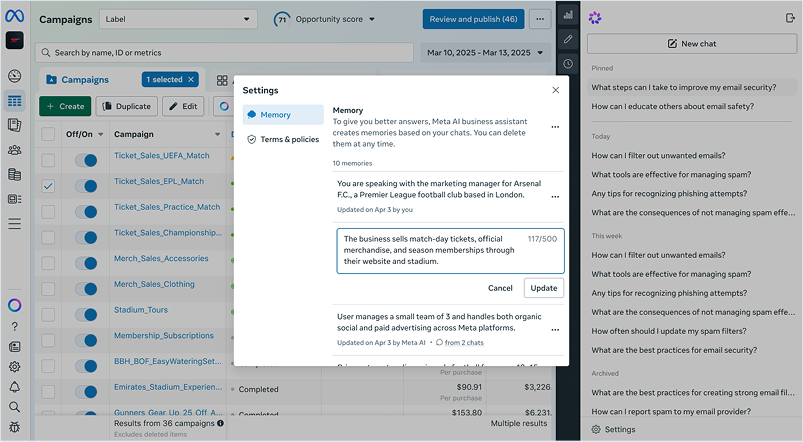Start a New chat
Image resolution: width=803 pixels, height=442 pixels.
692,44
